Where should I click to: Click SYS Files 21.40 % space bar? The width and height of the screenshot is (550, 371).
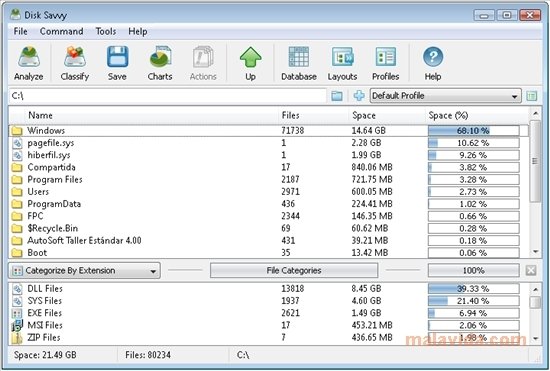[x=474, y=301]
